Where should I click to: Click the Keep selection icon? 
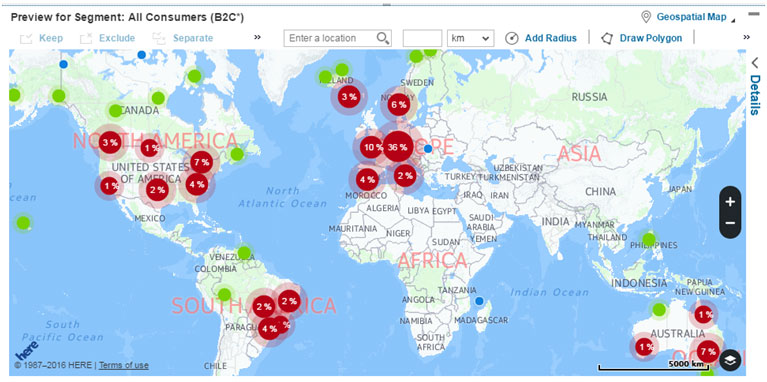(x=26, y=38)
